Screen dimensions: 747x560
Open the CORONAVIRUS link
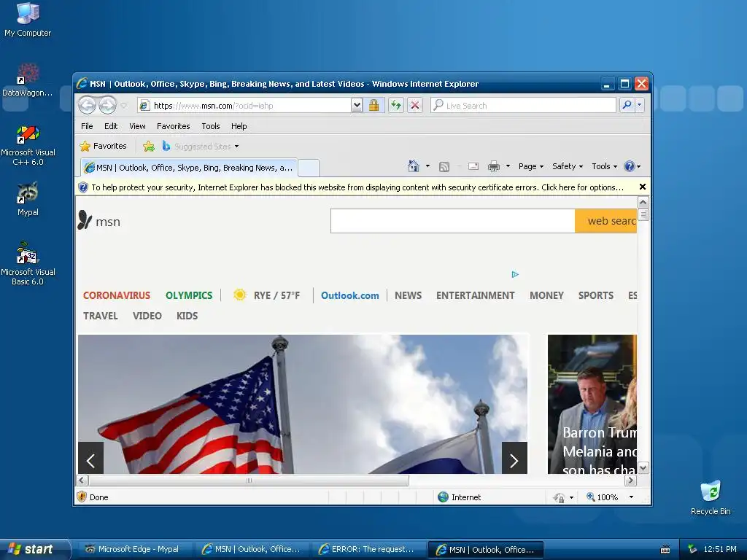click(x=117, y=295)
